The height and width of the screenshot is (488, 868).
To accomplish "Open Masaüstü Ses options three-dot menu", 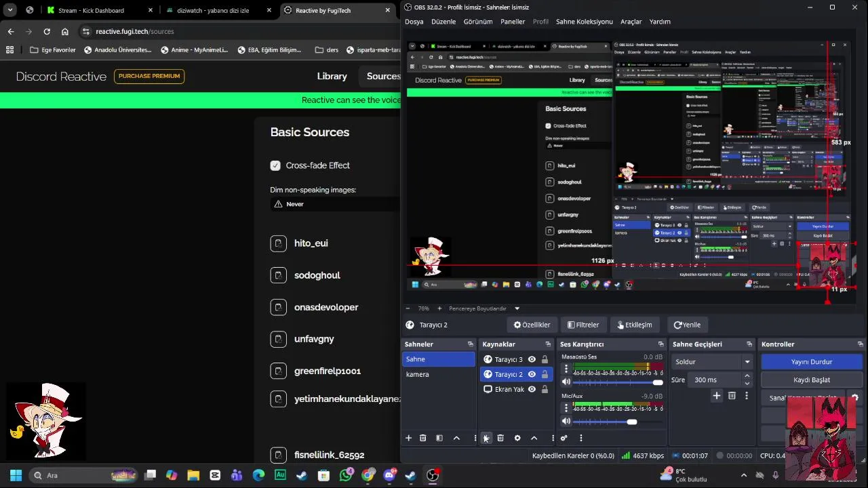I will coord(566,369).
